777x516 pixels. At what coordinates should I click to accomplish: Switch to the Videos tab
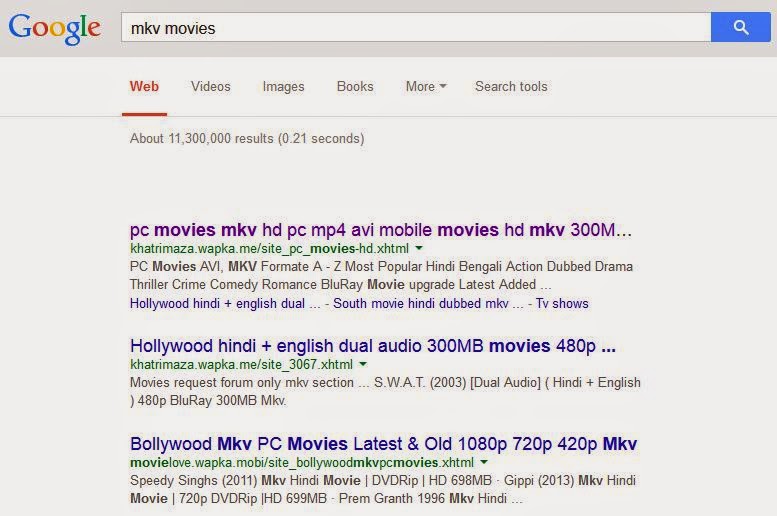(x=211, y=86)
